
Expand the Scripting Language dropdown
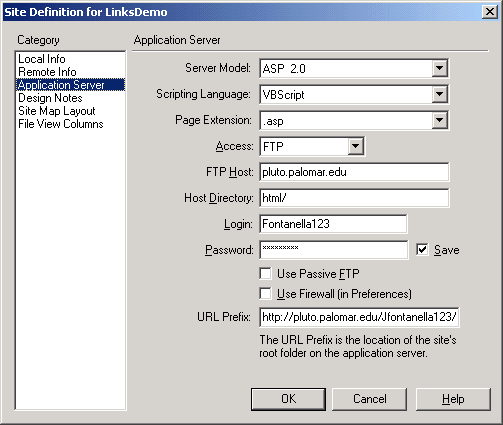pyautogui.click(x=439, y=94)
